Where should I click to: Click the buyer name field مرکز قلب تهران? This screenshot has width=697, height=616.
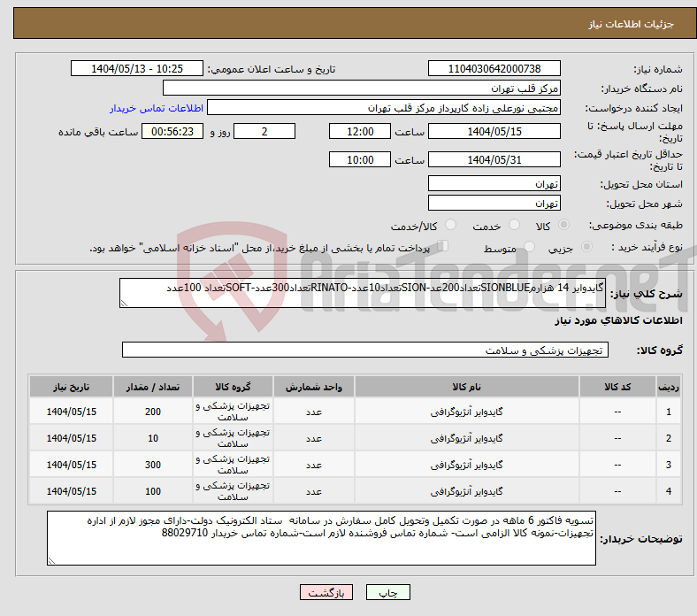pyautogui.click(x=362, y=89)
